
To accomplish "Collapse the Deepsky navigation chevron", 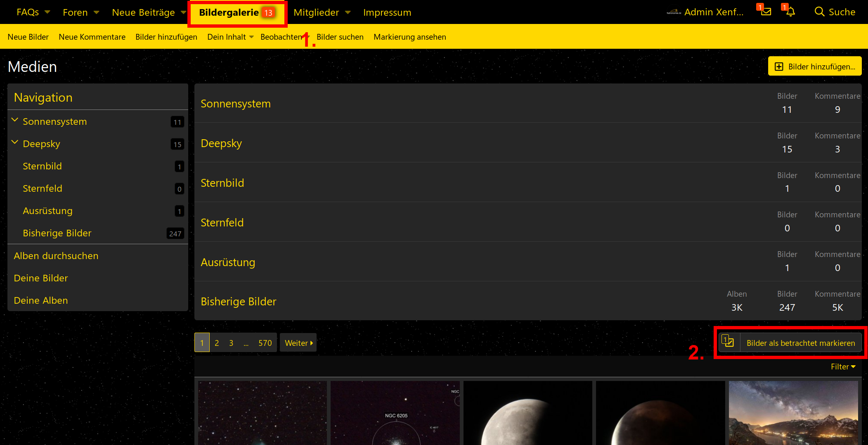I will pos(15,143).
